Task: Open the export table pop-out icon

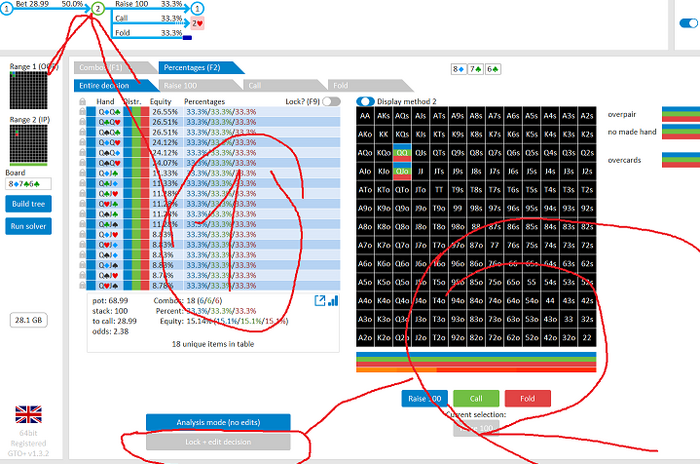Action: coord(320,301)
